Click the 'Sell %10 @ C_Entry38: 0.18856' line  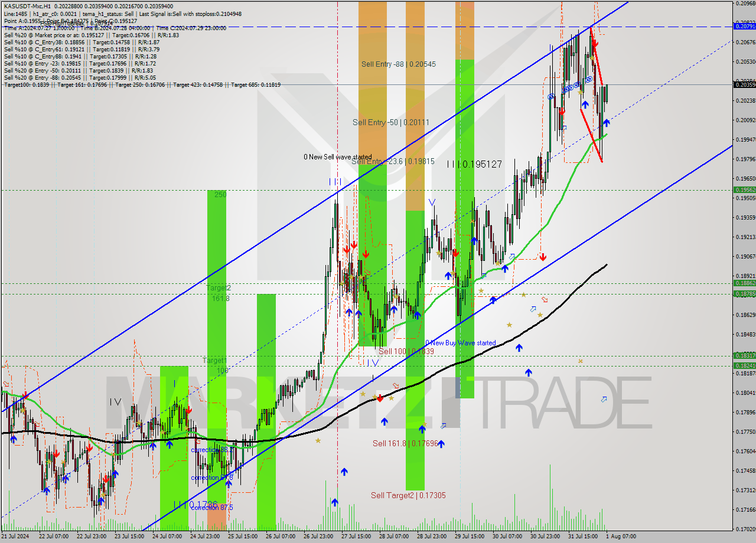pos(82,42)
